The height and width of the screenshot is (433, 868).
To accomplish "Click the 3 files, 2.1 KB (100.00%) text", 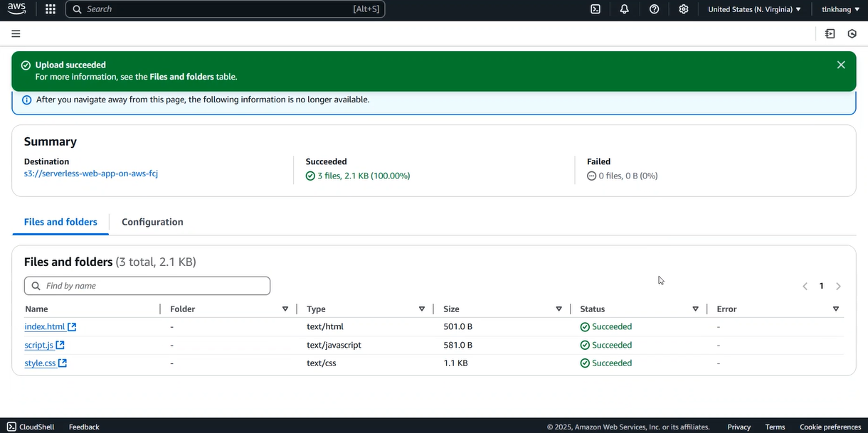I will (x=364, y=176).
